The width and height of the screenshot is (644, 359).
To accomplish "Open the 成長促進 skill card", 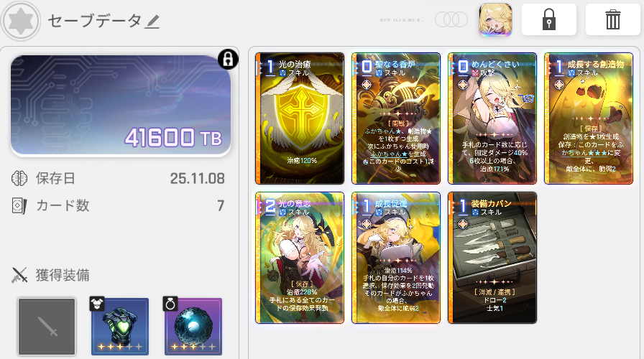I will click(x=396, y=258).
